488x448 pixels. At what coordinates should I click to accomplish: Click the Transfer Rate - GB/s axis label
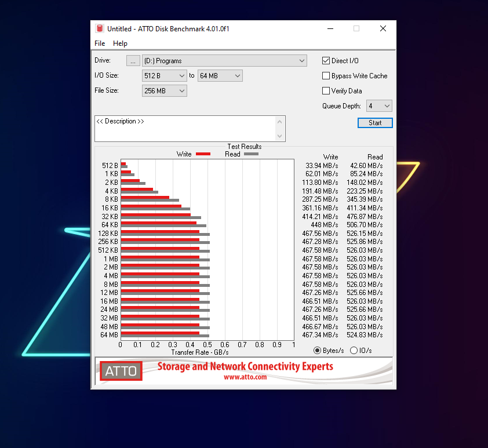pyautogui.click(x=200, y=352)
